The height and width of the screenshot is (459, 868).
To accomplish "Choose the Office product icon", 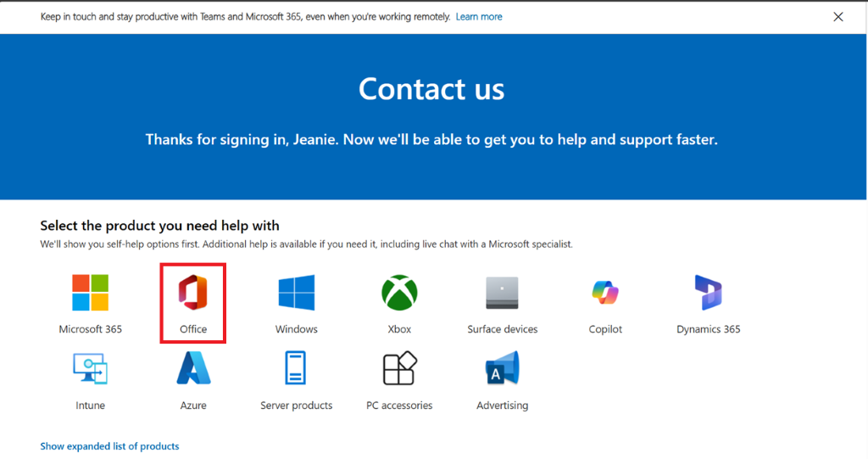I will (192, 292).
